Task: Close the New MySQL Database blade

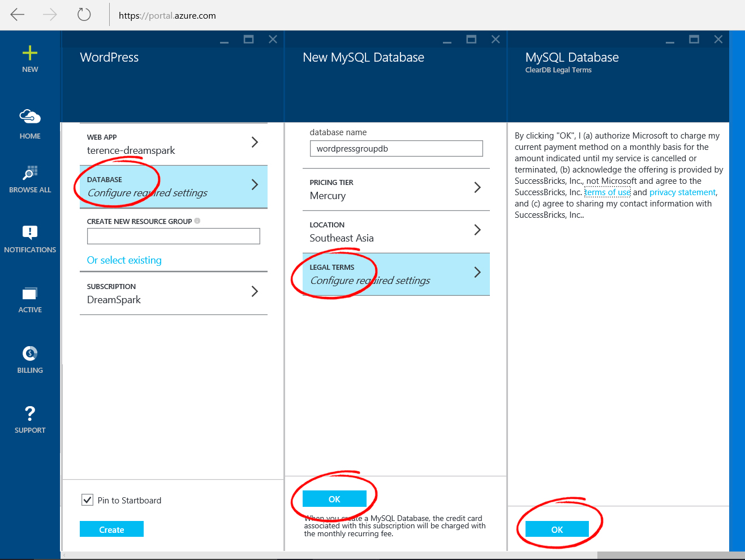Action: 496,39
